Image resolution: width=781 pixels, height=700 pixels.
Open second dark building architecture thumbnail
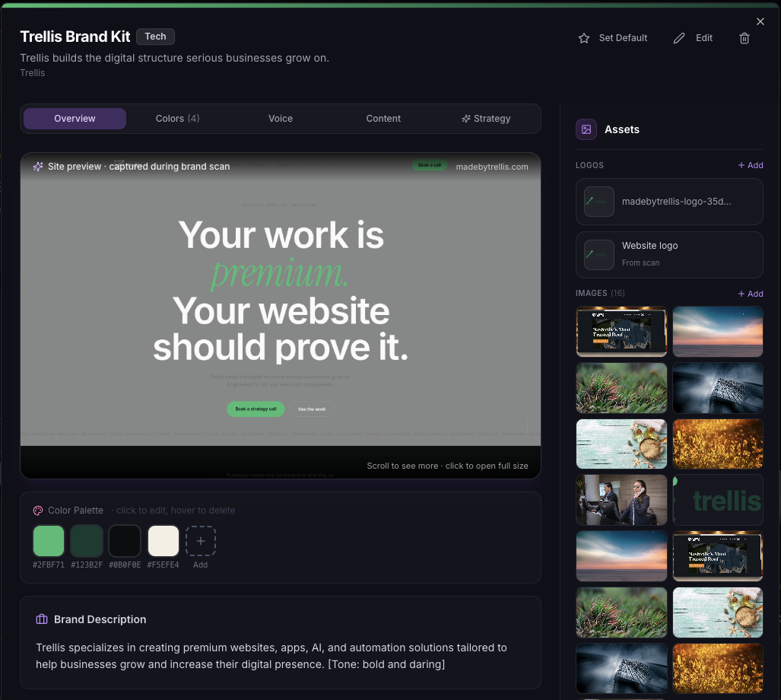(x=621, y=669)
